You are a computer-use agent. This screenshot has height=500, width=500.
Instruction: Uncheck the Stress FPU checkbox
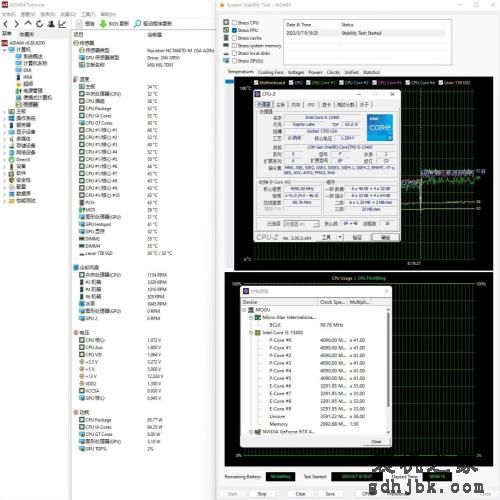pos(234,30)
